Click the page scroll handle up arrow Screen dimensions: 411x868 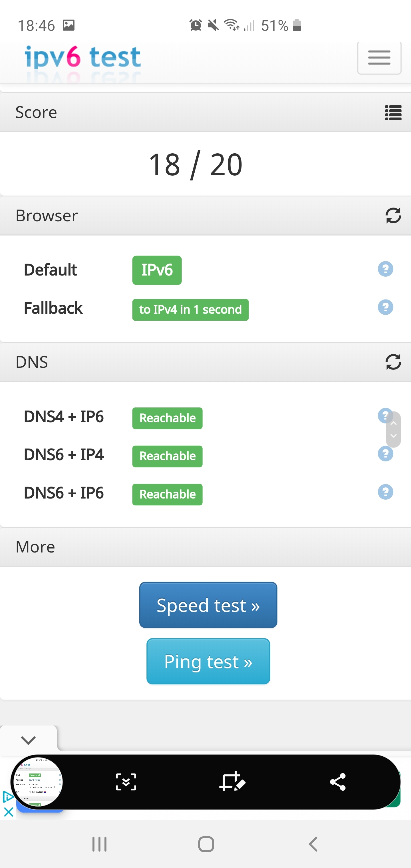[x=394, y=423]
